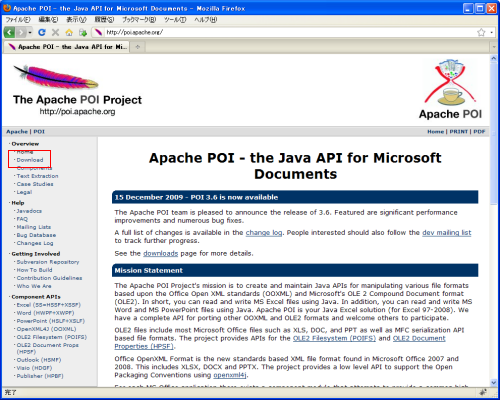Click the page scrollbar up arrow

click(x=494, y=58)
